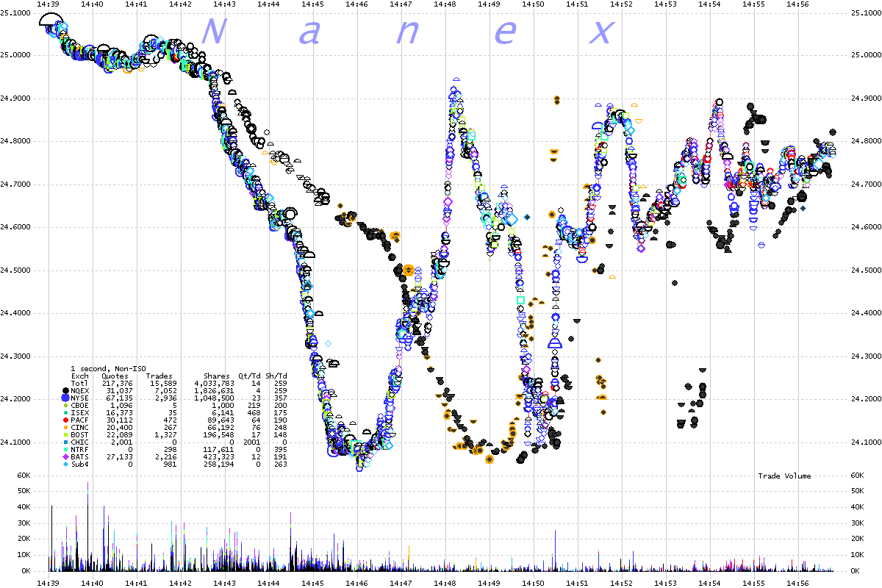Click the 'Trade Volume' panel label
Image resolution: width=882 pixels, height=588 pixels.
pyautogui.click(x=785, y=476)
